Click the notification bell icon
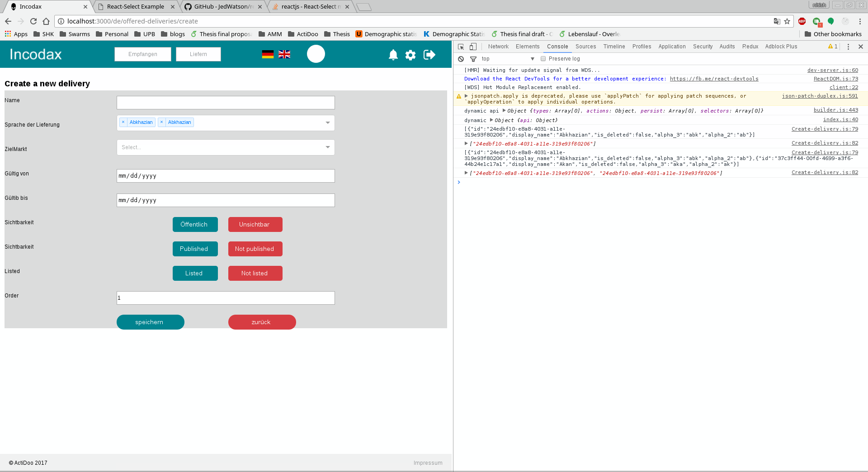Screen dimensions: 868x472 (x=393, y=55)
